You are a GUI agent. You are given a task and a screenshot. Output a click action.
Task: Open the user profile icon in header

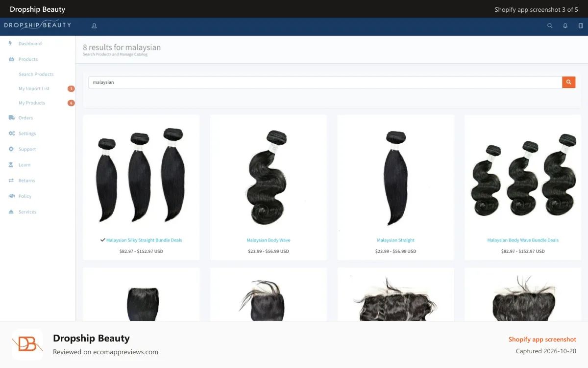pos(94,26)
